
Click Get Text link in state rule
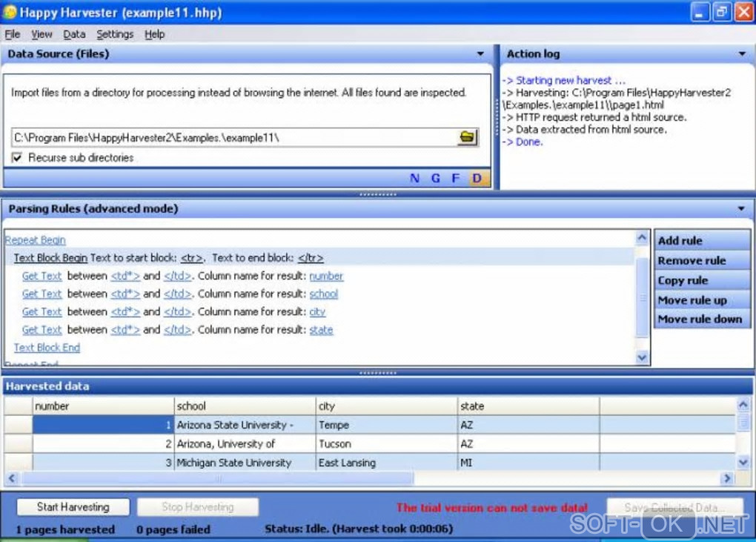pos(42,329)
